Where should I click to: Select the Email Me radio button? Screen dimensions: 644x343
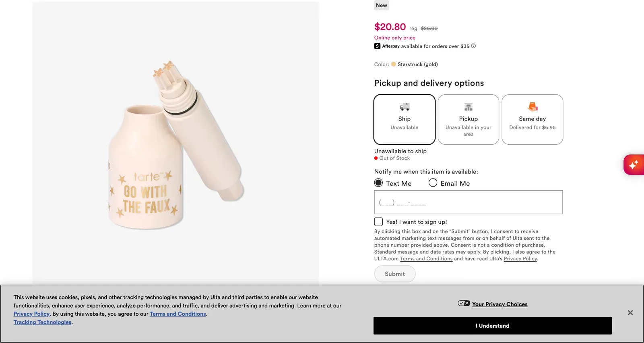coord(433,183)
